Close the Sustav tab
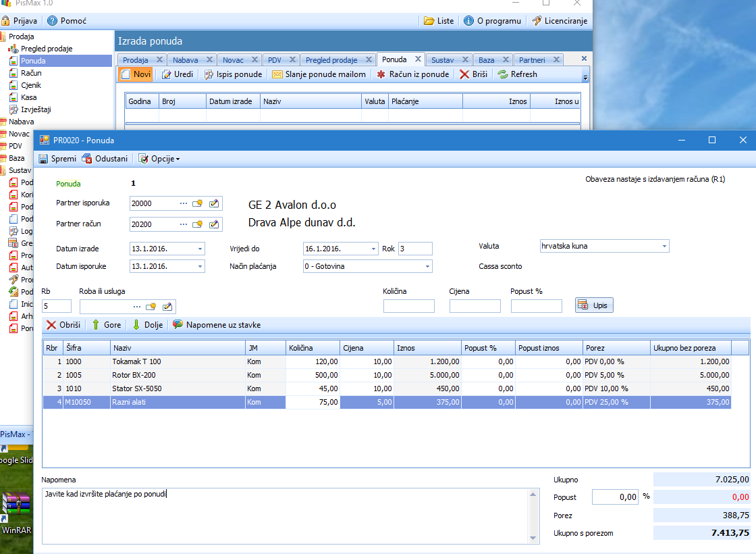 point(465,59)
